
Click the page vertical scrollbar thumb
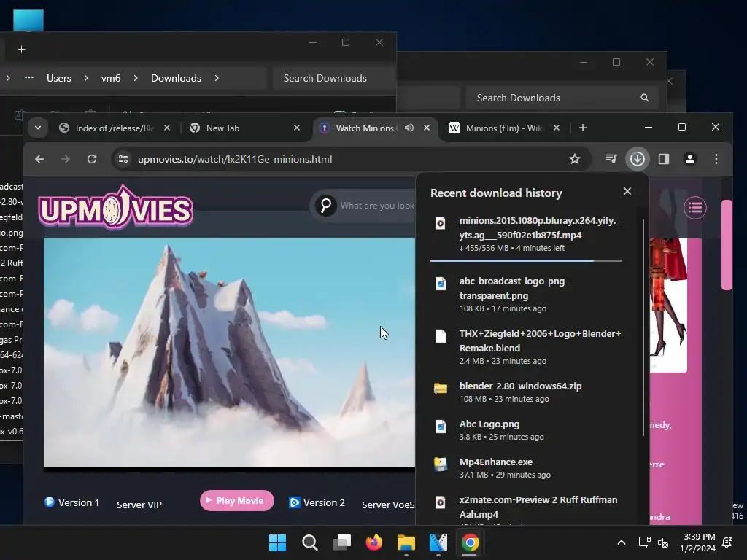coord(727,245)
